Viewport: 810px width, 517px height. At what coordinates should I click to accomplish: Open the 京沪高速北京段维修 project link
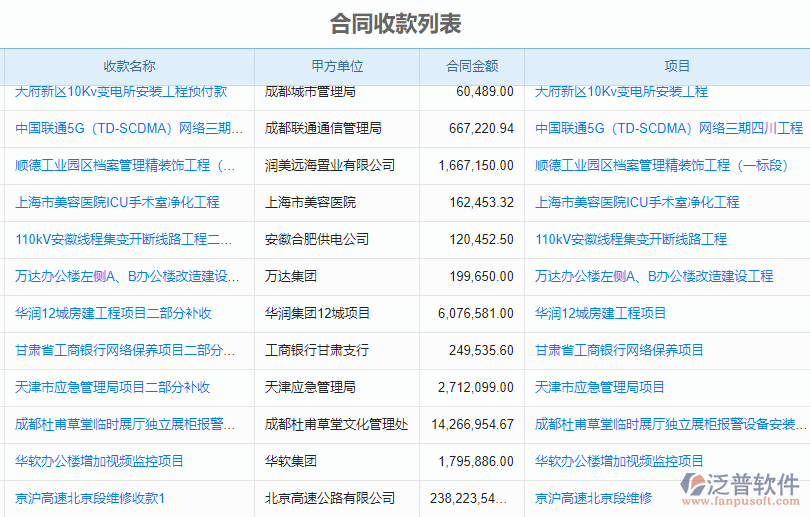coord(593,498)
